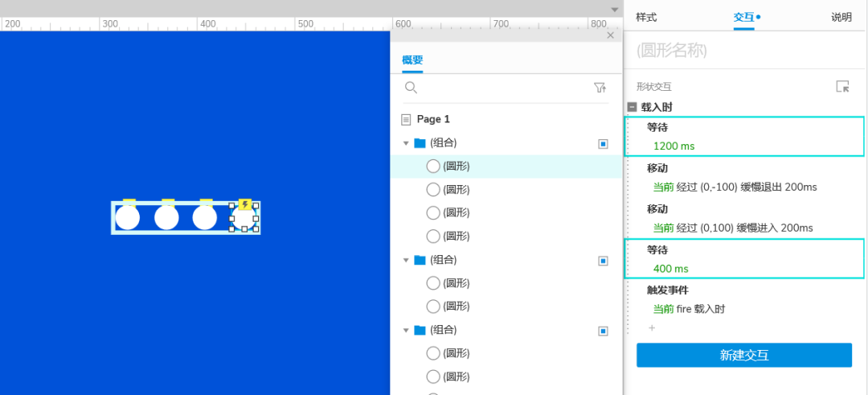Viewport: 868px width, 395px height.
Task: Collapse the middle (组合) group arrow
Action: coord(407,261)
